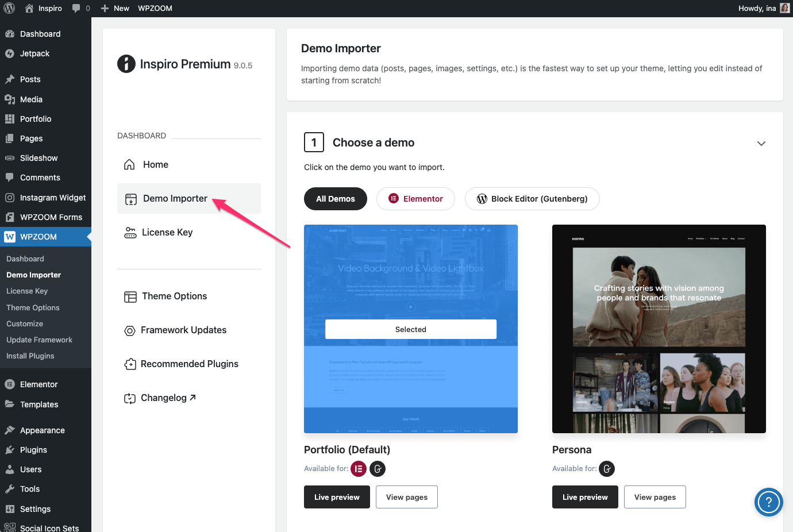The width and height of the screenshot is (793, 532).
Task: Click the user avatar next to Howdy, ina
Action: (784, 8)
